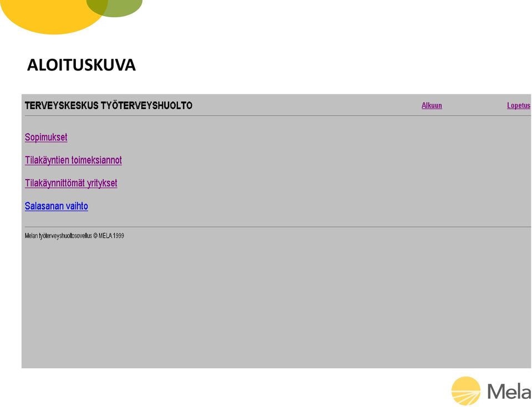
Task: Select the MELA 1999 copyright footer text
Action: pyautogui.click(x=74, y=236)
